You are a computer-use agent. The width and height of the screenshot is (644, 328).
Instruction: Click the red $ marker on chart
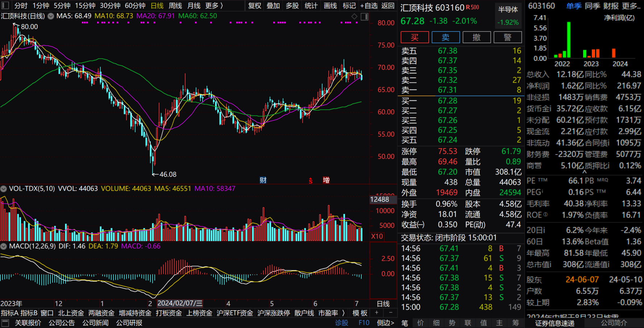[311, 181]
